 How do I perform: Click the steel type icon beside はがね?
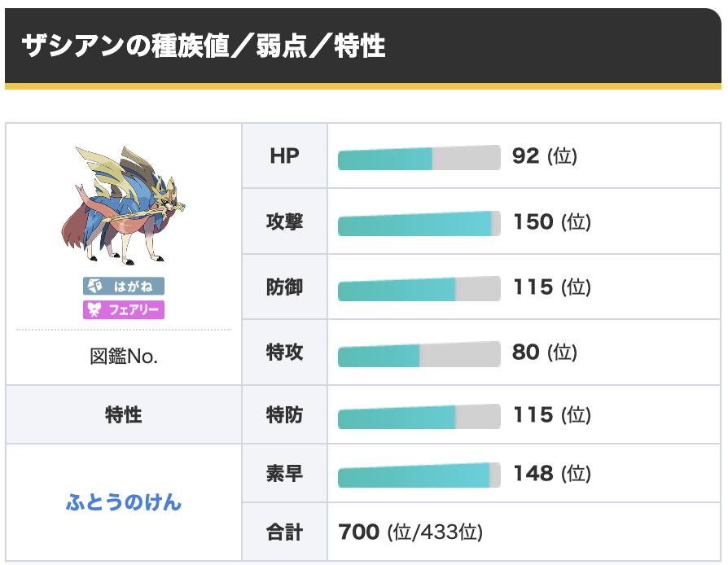pyautogui.click(x=94, y=287)
